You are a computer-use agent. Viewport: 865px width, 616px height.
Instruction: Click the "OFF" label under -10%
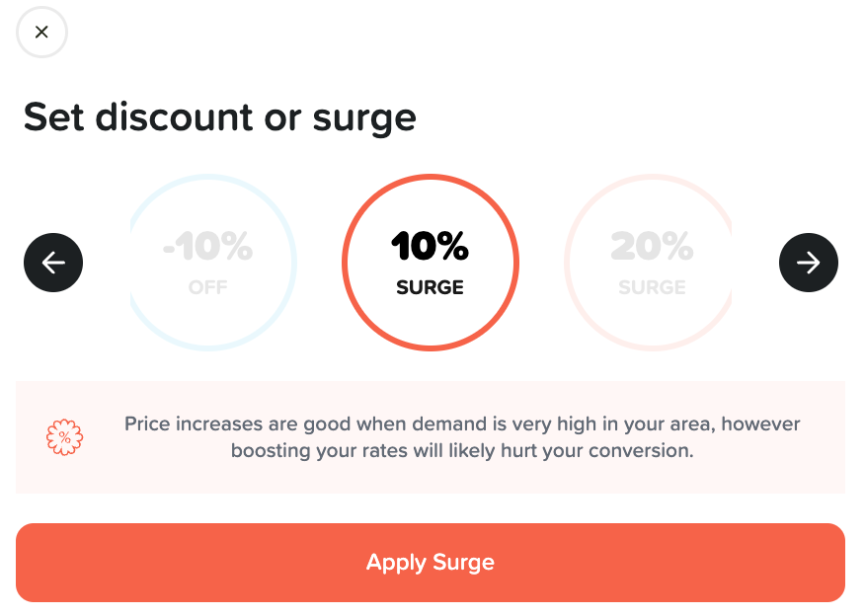(208, 288)
